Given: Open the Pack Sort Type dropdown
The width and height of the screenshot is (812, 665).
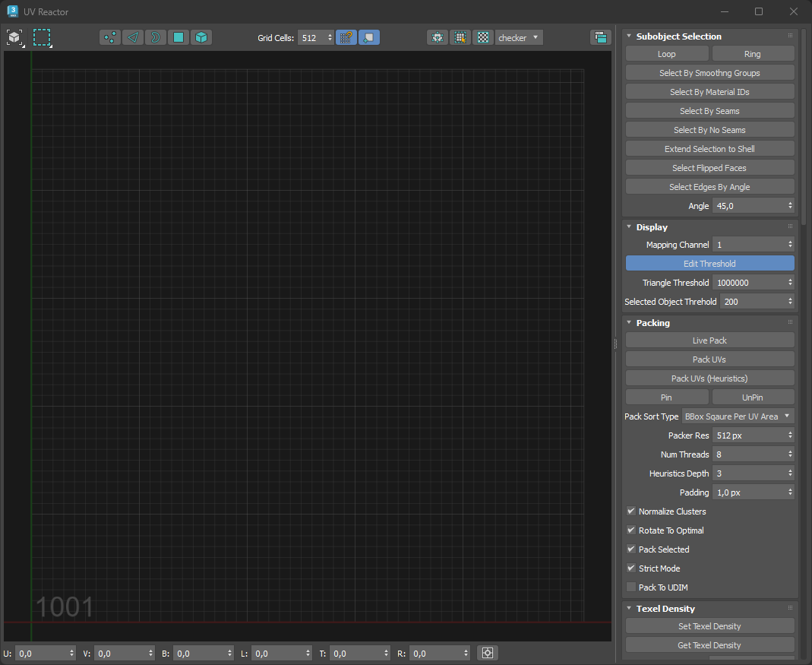Looking at the screenshot, I should [738, 416].
